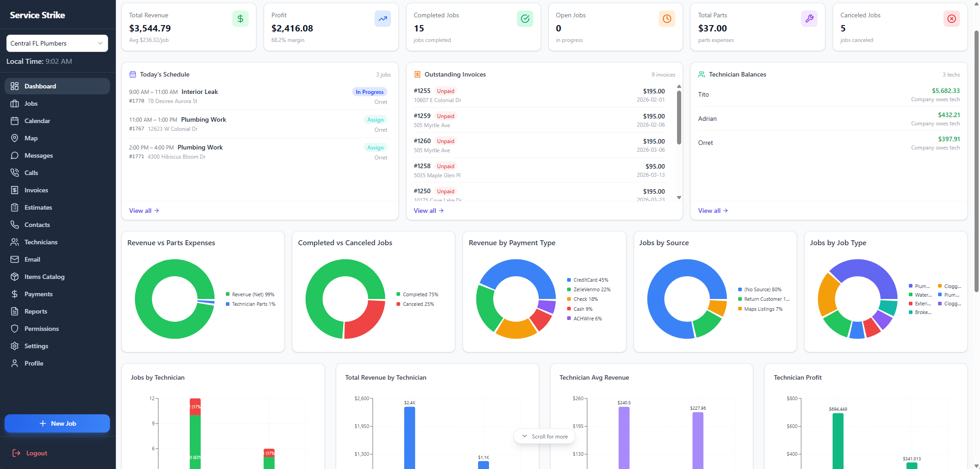Open the Jobs section label
The width and height of the screenshot is (980, 469).
pyautogui.click(x=31, y=103)
